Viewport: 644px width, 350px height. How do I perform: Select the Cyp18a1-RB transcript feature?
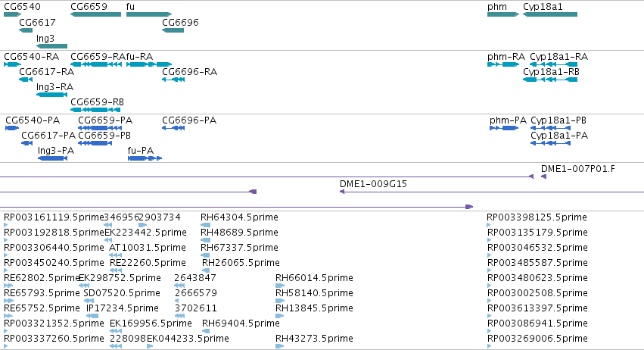click(x=550, y=80)
